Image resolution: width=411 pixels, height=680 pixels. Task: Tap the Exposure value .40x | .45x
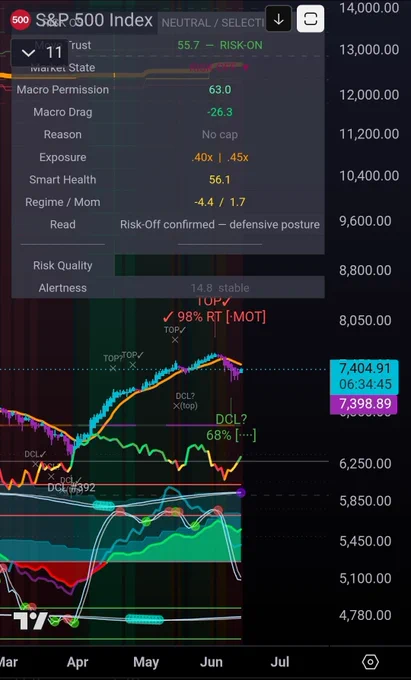coord(220,157)
